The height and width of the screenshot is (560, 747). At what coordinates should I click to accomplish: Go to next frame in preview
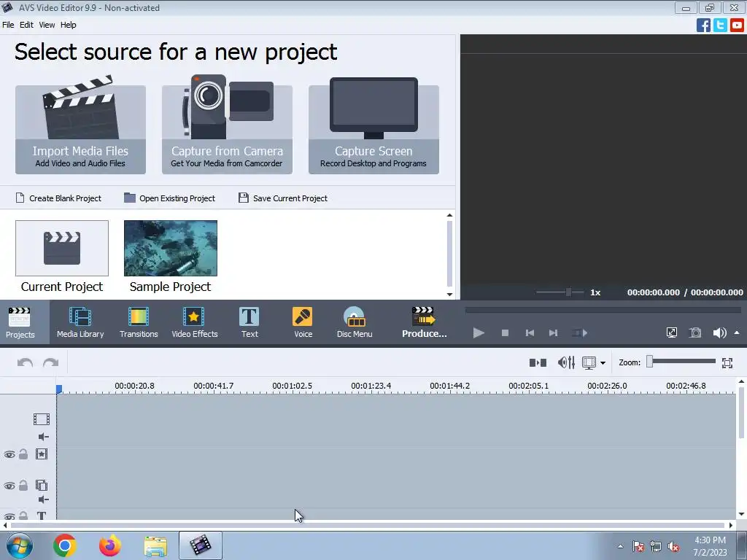coord(553,332)
